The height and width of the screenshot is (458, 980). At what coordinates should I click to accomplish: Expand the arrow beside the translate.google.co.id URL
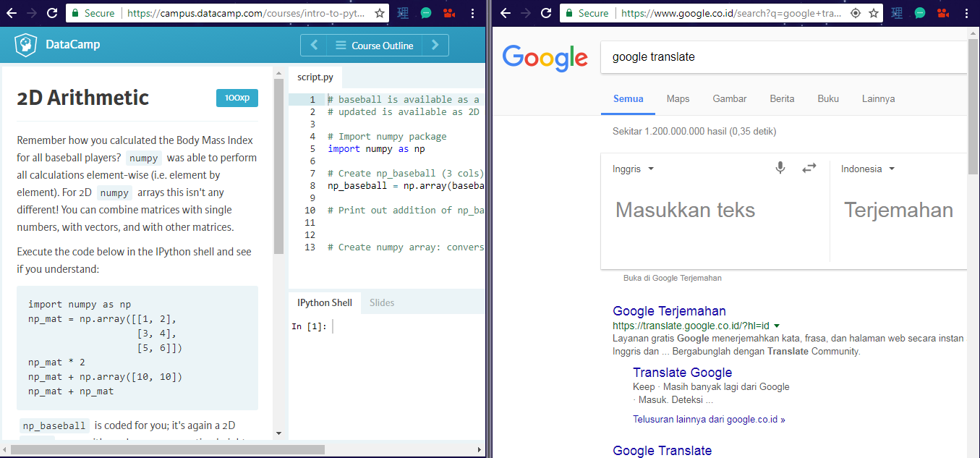pos(777,326)
